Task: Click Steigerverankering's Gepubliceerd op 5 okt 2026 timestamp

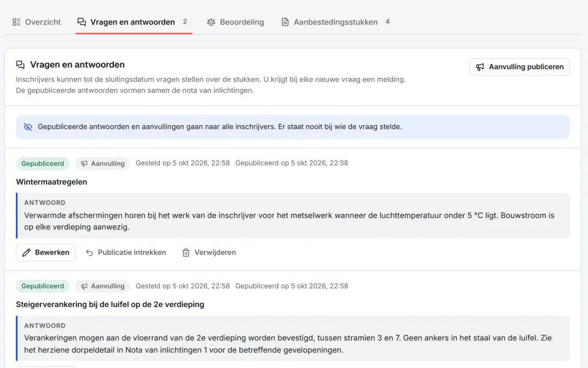Action: click(x=292, y=286)
